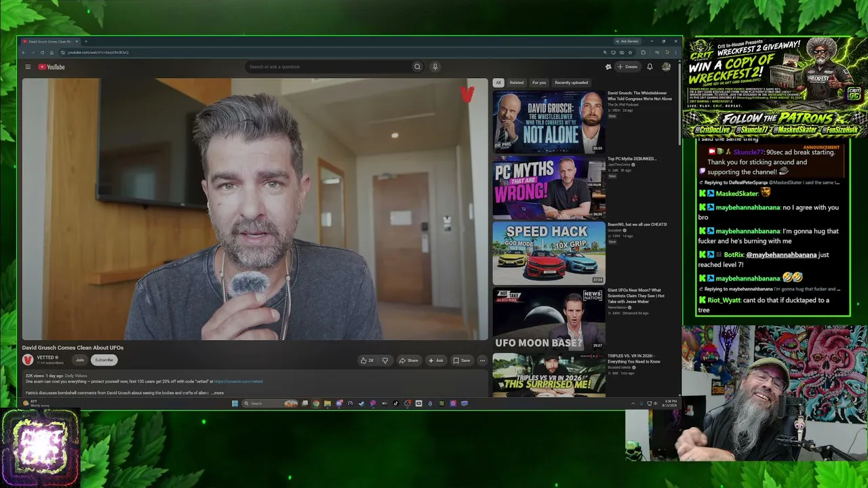Select the Recently uploaded filter chip
This screenshot has width=868, height=488.
click(571, 83)
